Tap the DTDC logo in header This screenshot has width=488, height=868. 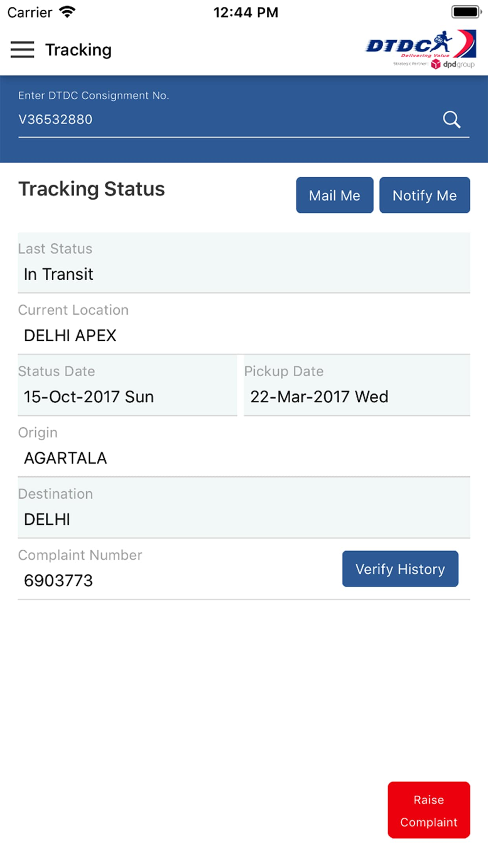tap(420, 44)
